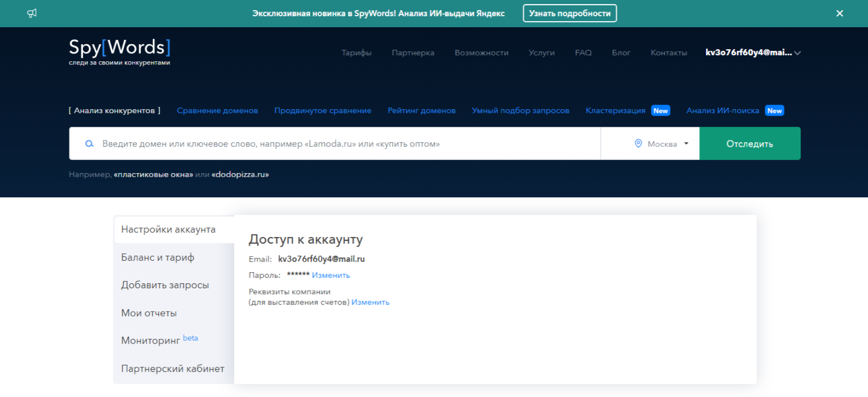Screen dimensions: 868x397
Task: Click account menu chevron arrow
Action: (797, 53)
